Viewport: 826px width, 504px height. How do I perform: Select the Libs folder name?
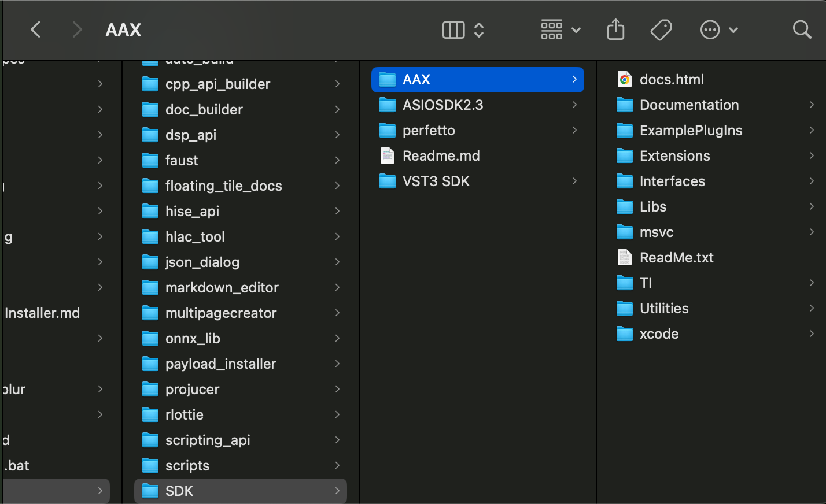pos(653,207)
